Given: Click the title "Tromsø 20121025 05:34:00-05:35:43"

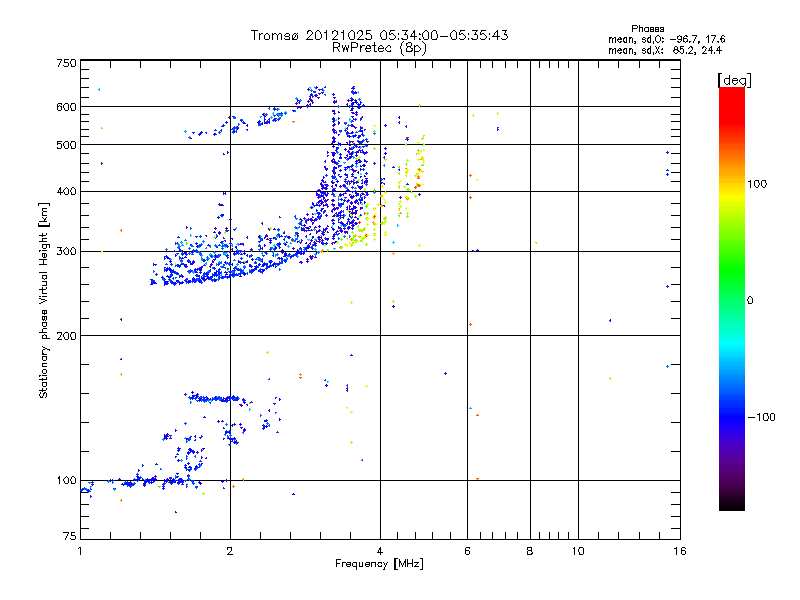Looking at the screenshot, I should click(x=379, y=35).
